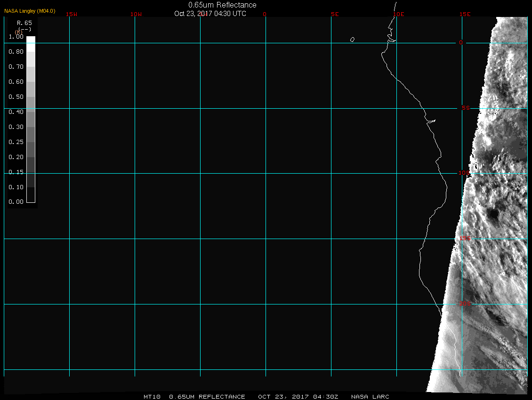Pick the white top swatch of the colorbar

click(x=31, y=44)
